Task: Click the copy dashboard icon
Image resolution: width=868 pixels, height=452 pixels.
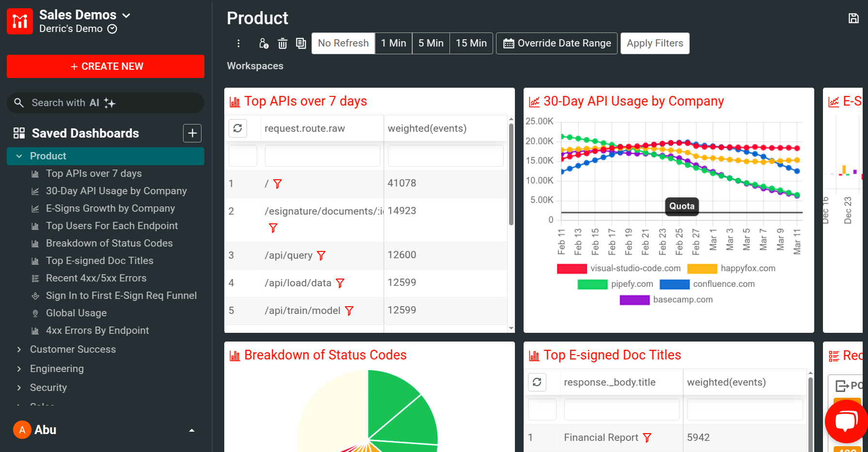Action: (x=301, y=43)
